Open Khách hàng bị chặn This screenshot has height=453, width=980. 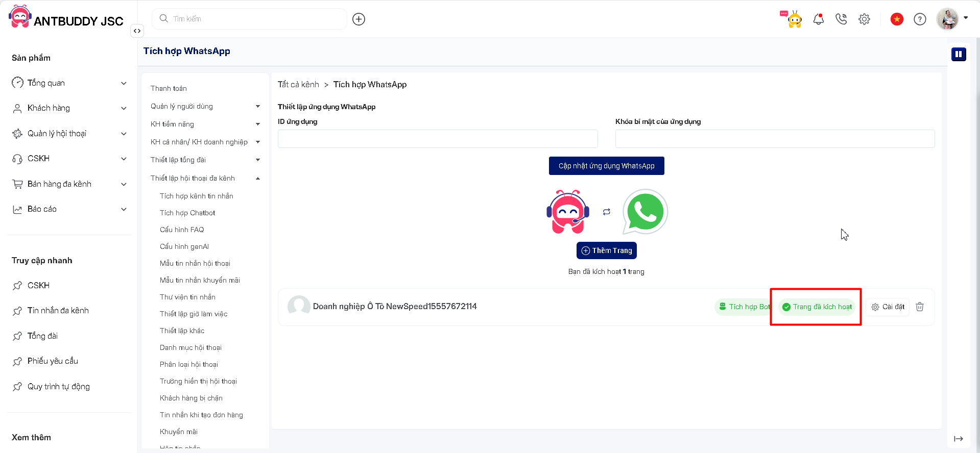(191, 398)
